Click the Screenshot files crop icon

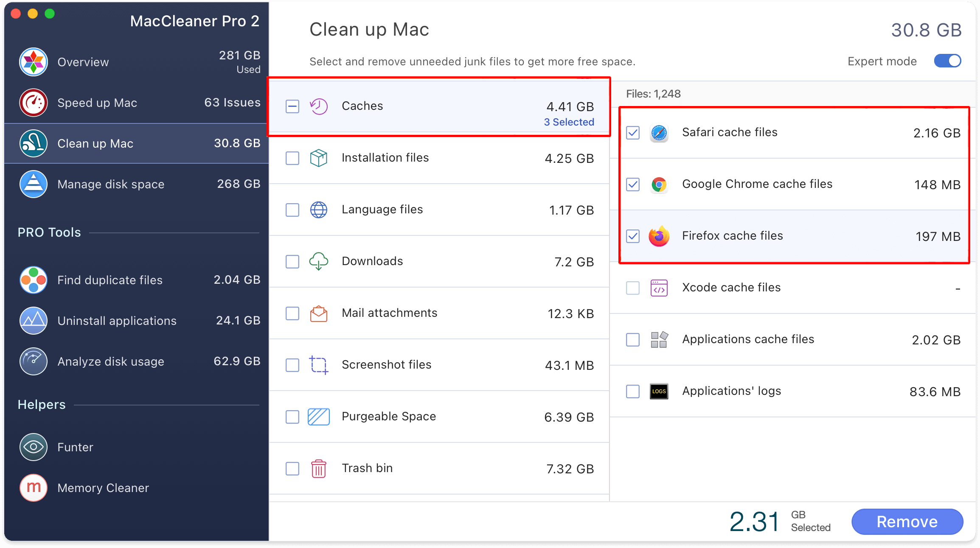coord(319,365)
